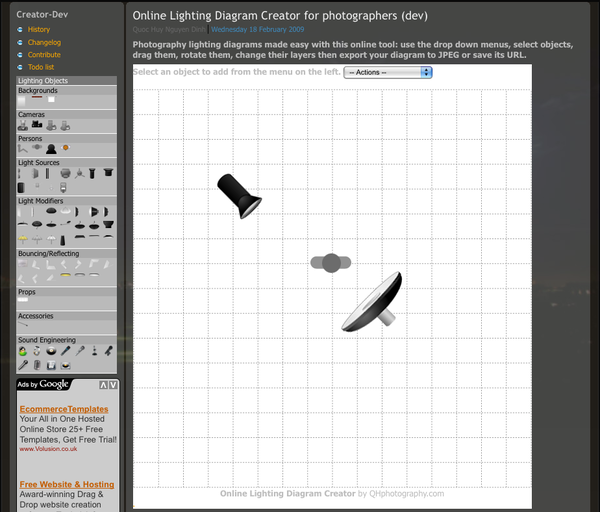Screen dimensions: 600x512
Task: Add the boom arm accessory icon
Action: pyautogui.click(x=23, y=324)
